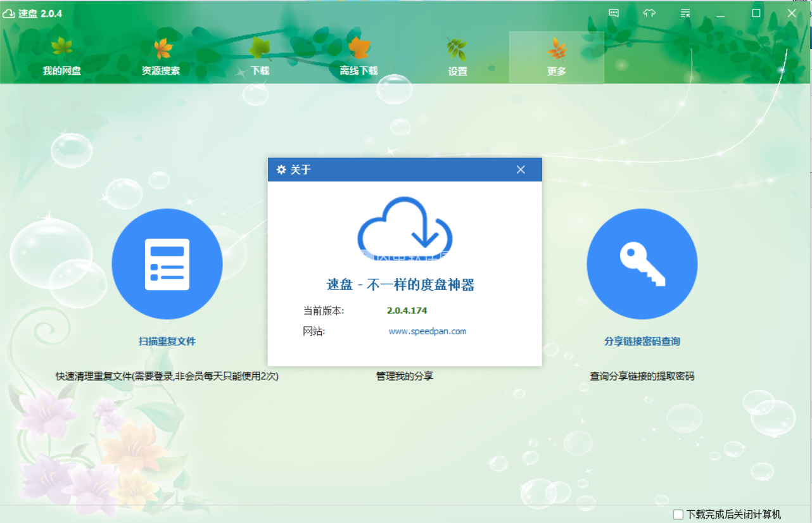The width and height of the screenshot is (812, 523).
Task: Open the 资源搜索 tab
Action: click(161, 58)
